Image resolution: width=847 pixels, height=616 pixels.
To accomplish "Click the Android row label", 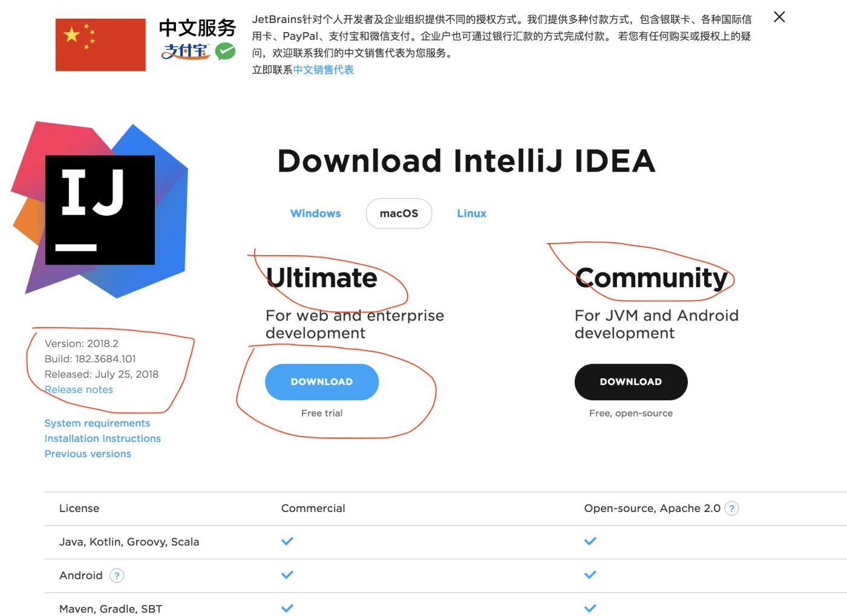I will pos(81,575).
